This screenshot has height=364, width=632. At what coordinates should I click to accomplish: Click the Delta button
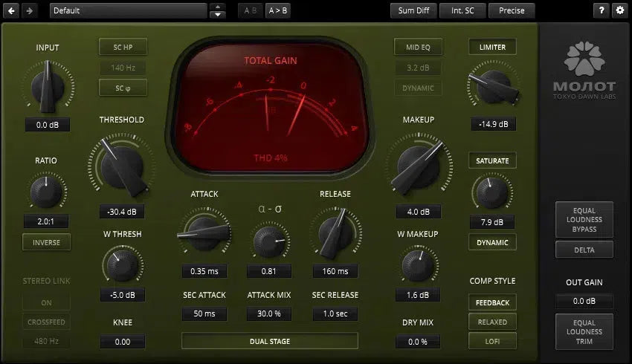click(584, 250)
